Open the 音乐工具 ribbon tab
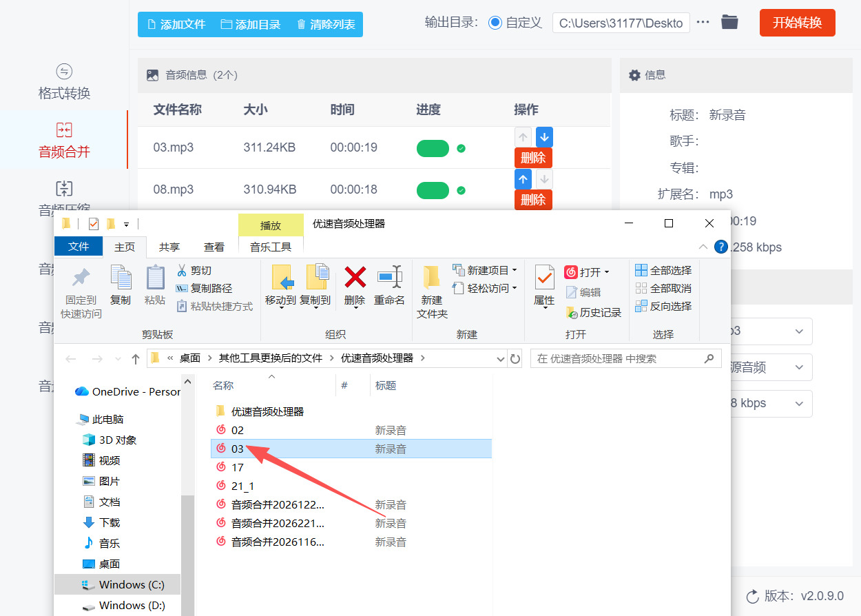 tap(271, 247)
